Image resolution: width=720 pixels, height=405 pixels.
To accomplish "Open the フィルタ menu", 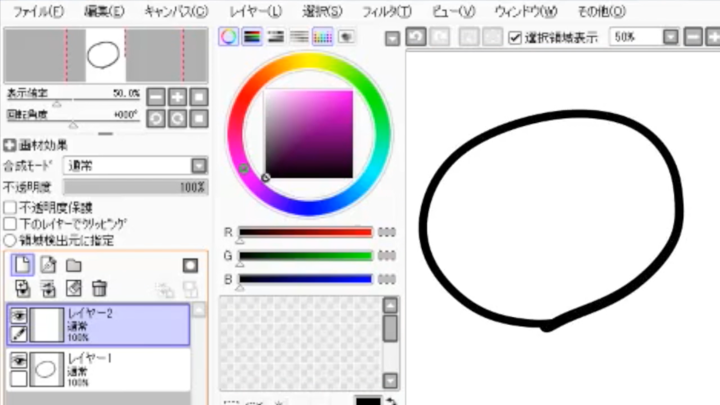I will pyautogui.click(x=387, y=11).
